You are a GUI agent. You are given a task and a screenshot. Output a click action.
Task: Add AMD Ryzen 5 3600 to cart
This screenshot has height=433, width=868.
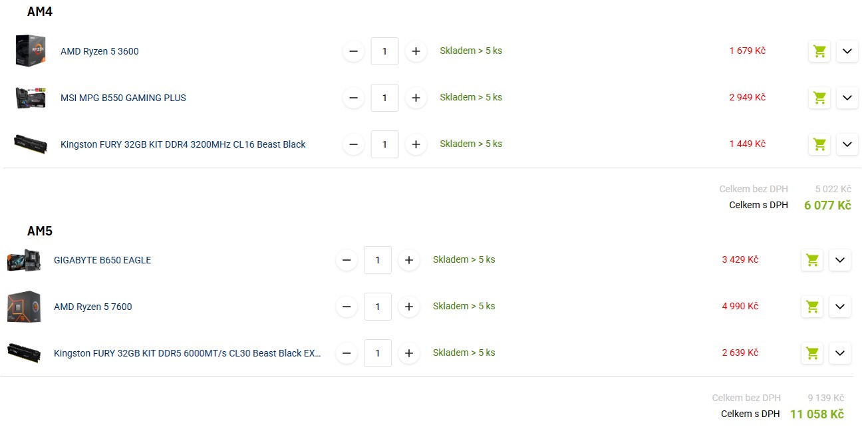coord(819,51)
